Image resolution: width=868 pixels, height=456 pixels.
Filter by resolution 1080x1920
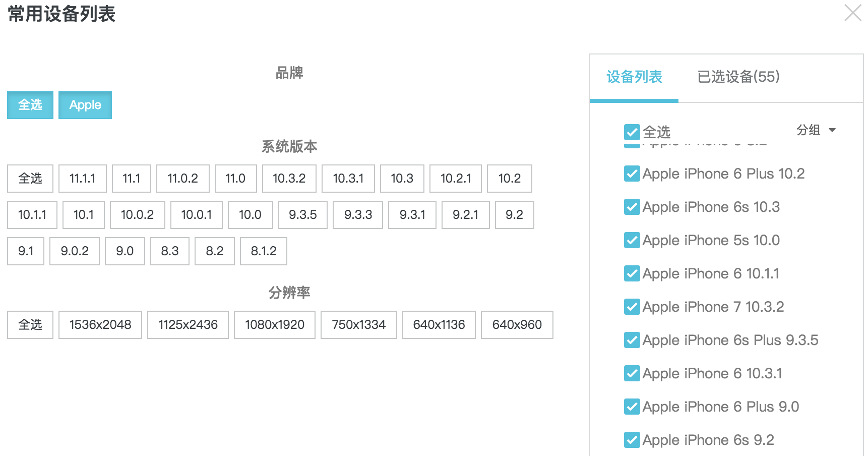coord(275,325)
